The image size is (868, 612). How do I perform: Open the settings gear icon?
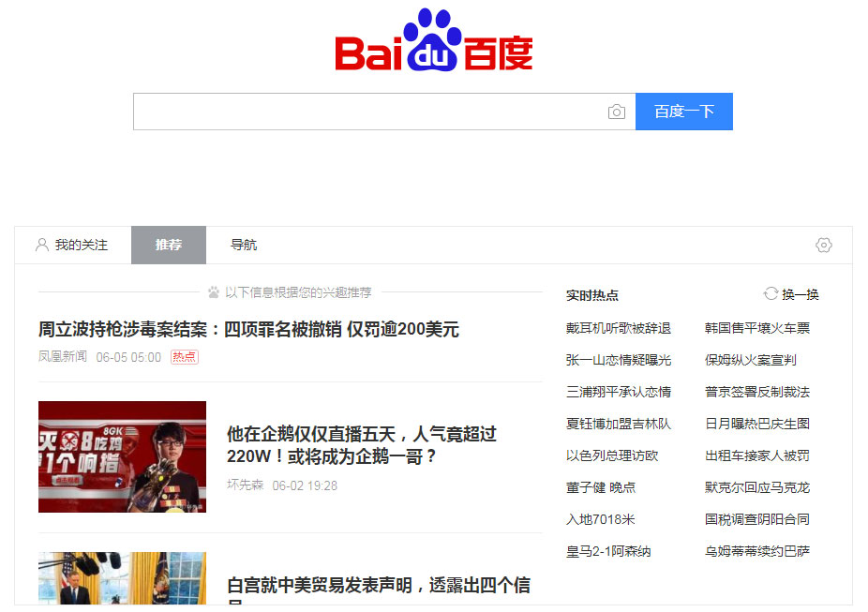coord(824,245)
